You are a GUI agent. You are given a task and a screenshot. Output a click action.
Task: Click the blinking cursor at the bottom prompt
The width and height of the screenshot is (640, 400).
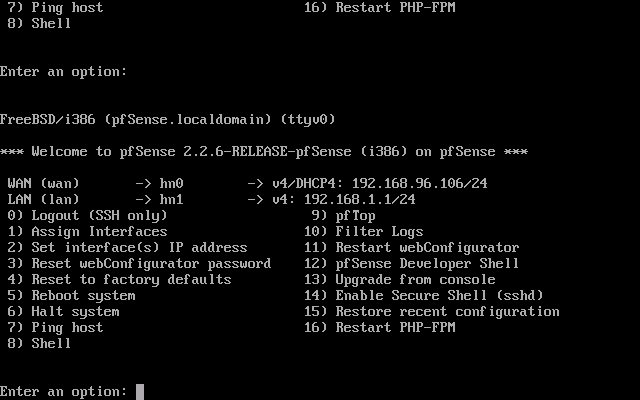(140, 391)
